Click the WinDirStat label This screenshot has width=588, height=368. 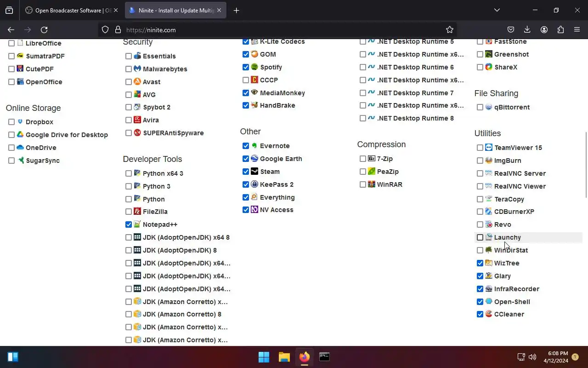click(x=511, y=250)
